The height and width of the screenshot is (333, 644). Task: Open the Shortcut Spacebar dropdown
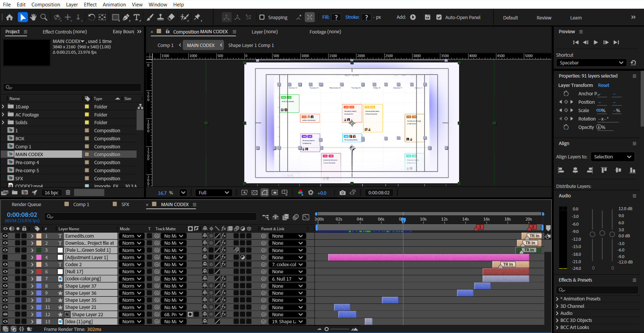[x=591, y=63]
